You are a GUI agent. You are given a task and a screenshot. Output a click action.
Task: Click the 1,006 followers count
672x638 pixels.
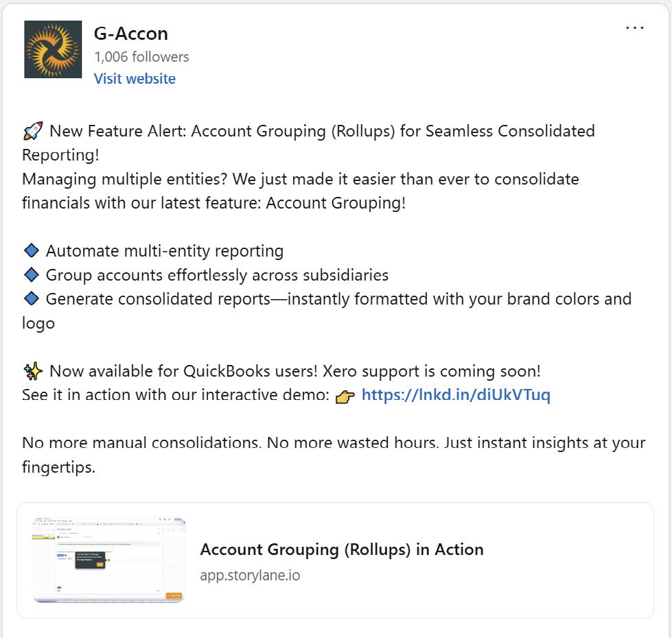[141, 57]
